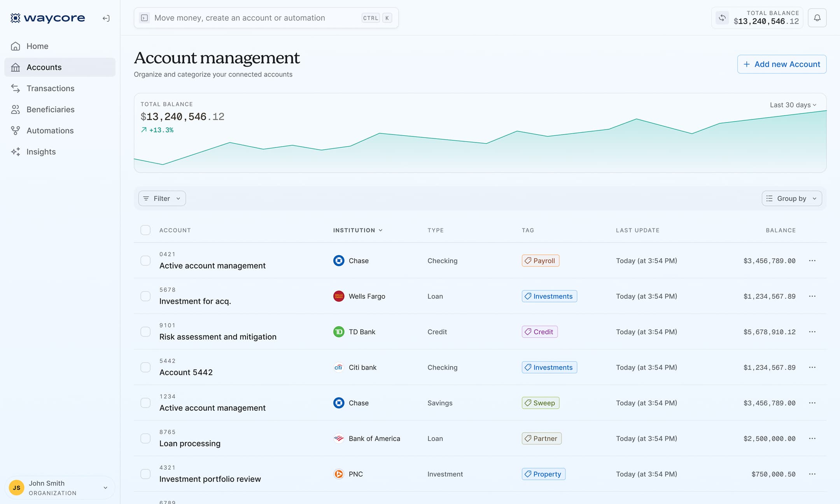Open Transactions via its sidebar icon
840x504 pixels.
tap(16, 88)
